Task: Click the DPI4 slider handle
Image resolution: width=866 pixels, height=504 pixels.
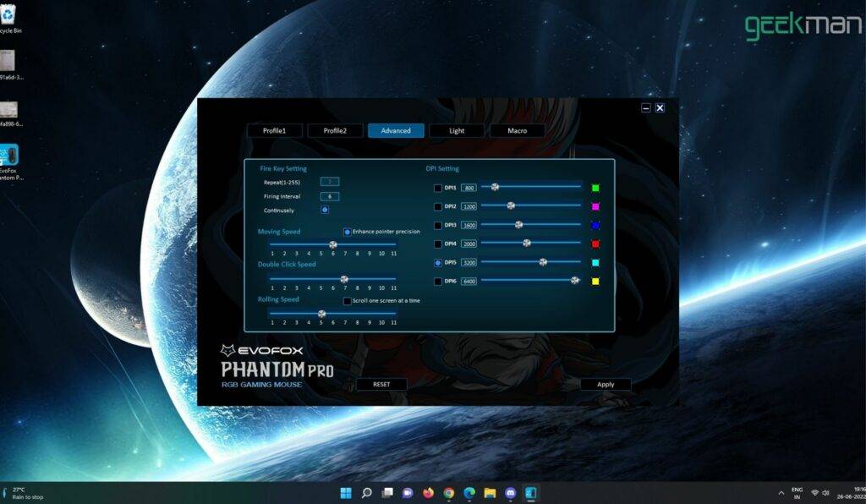Action: tap(527, 243)
